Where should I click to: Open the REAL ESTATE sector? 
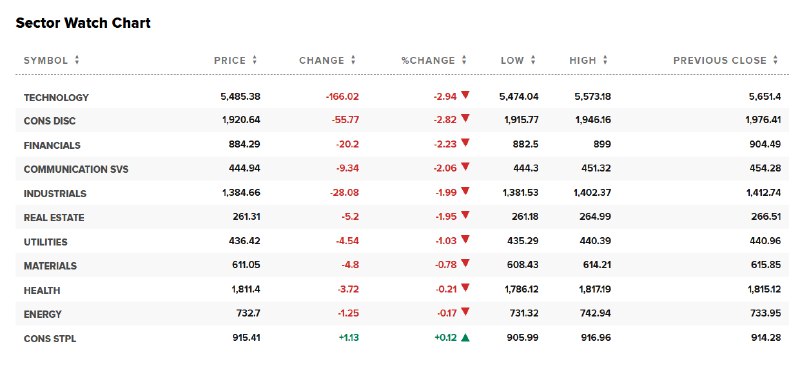click(54, 218)
